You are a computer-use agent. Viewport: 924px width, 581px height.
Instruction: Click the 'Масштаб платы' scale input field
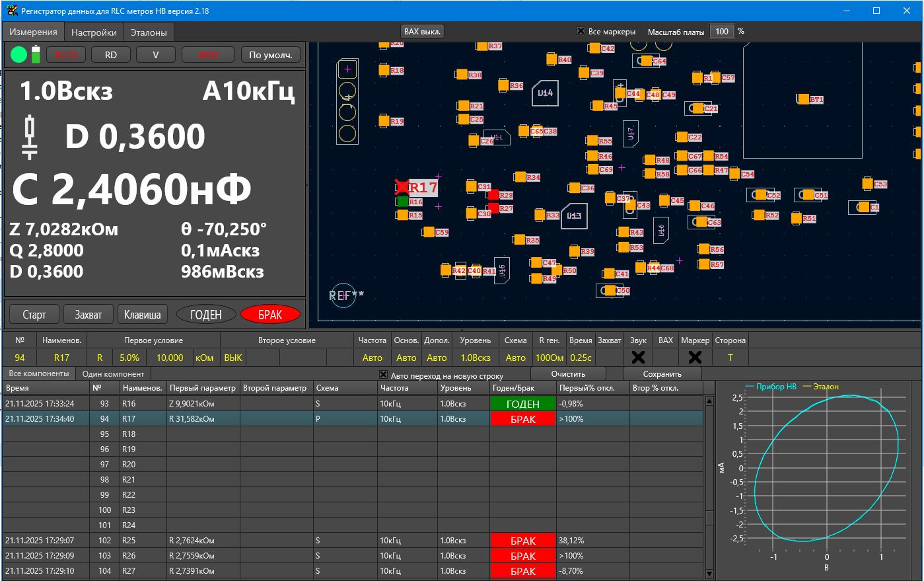(x=721, y=31)
